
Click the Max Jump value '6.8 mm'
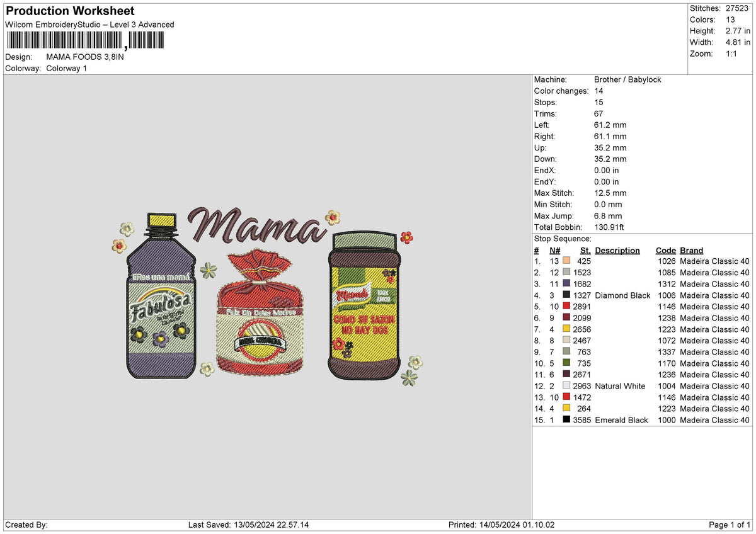608,215
